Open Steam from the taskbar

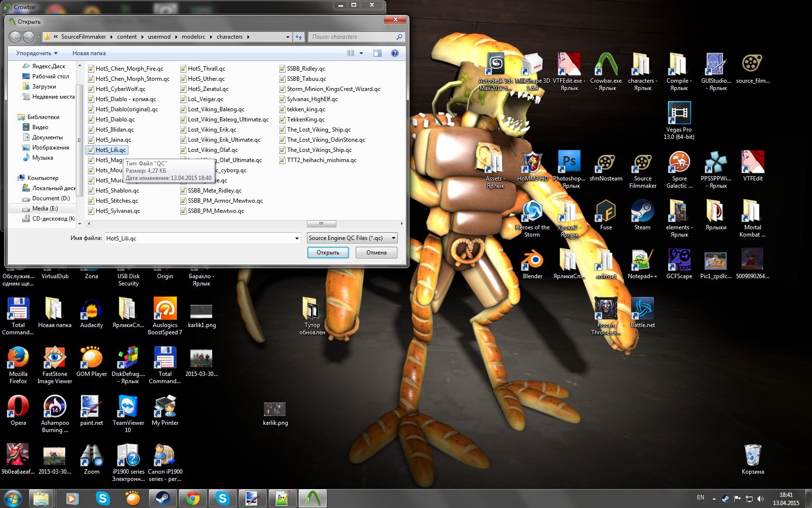coord(162,498)
